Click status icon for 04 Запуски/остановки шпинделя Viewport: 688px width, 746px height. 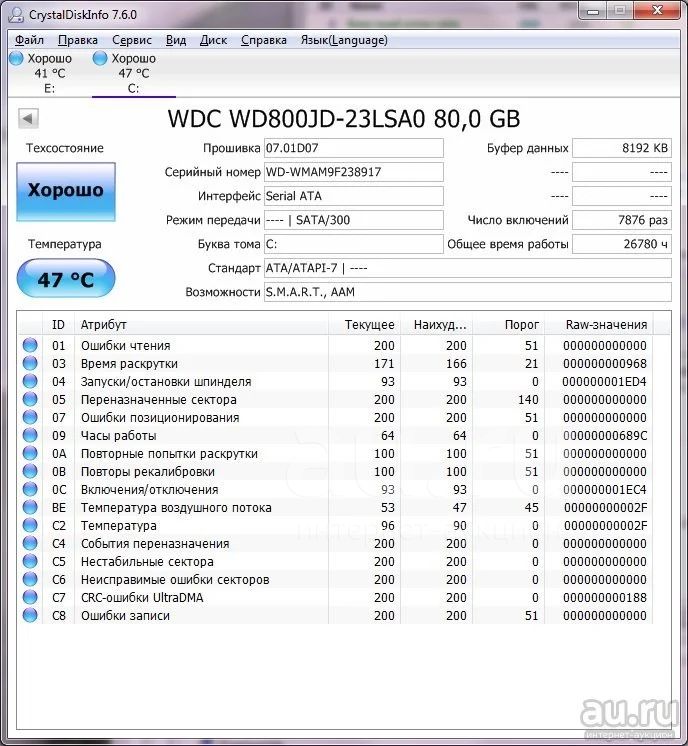30,381
